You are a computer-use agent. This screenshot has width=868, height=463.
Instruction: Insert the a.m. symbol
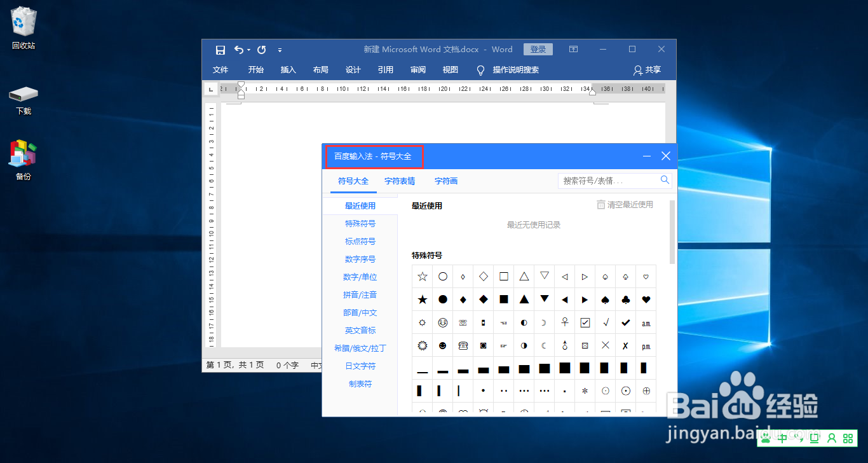click(x=646, y=322)
